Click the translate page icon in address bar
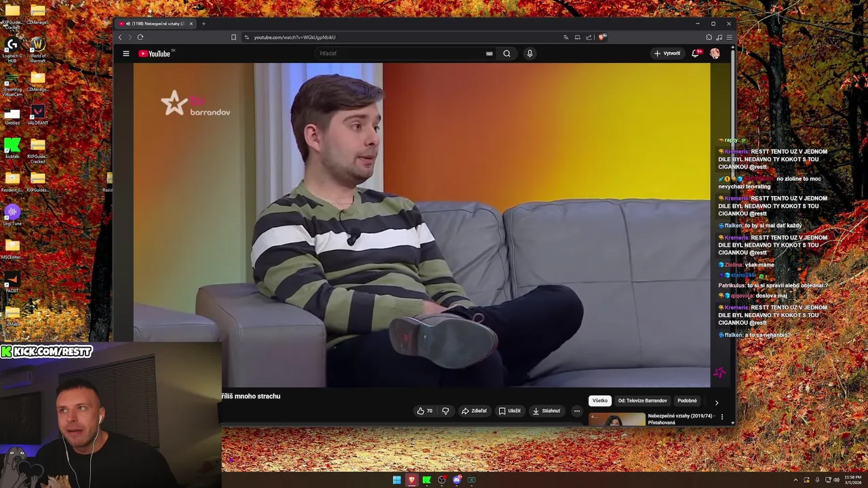Viewport: 868px width, 488px height. (566, 37)
